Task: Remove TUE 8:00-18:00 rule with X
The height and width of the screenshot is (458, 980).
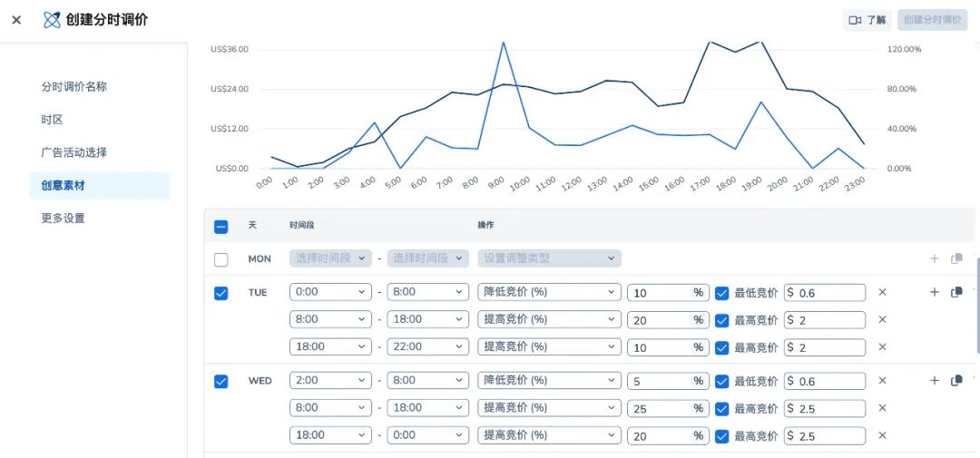Action: [x=883, y=319]
